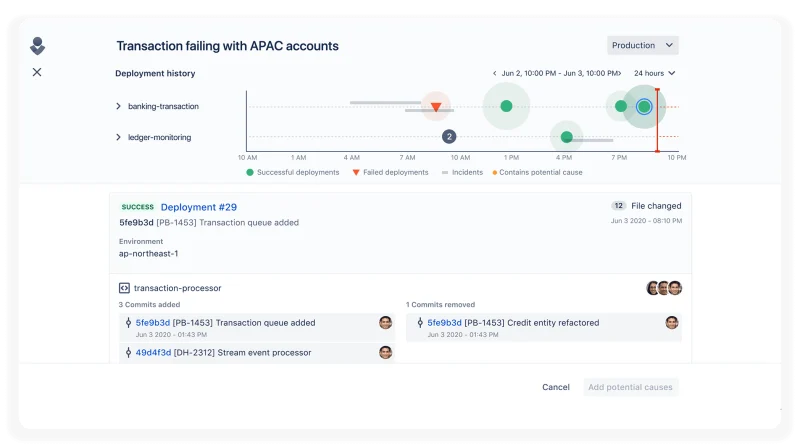Image resolution: width=800 pixels, height=448 pixels.
Task: Expand the banking-transaction service row
Action: [118, 106]
